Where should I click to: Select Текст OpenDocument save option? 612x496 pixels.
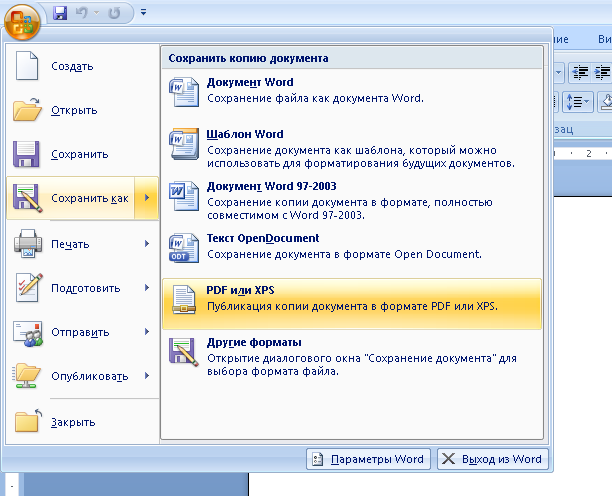tap(352, 252)
